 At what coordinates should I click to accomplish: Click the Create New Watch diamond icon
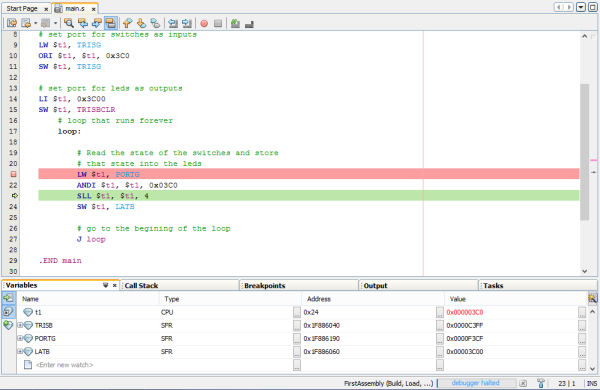tap(8, 325)
